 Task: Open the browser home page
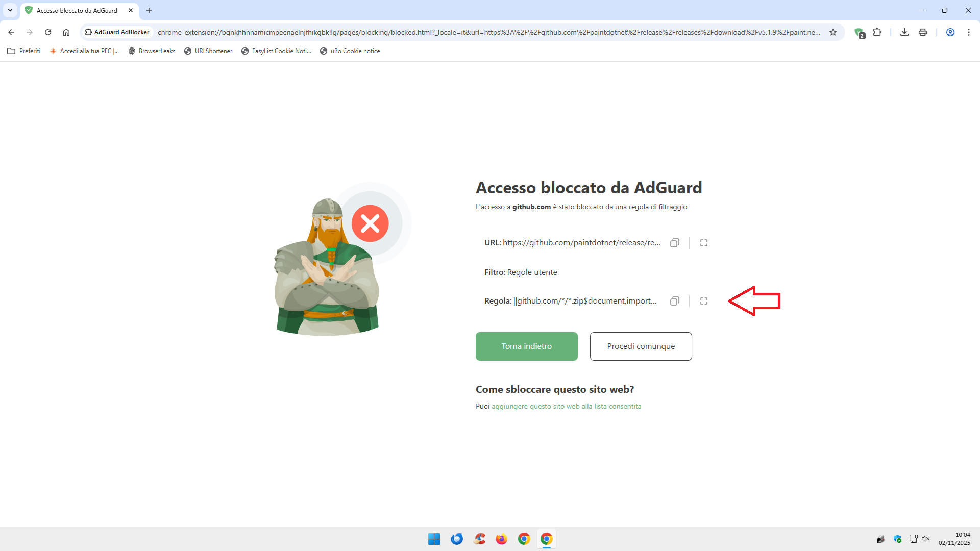coord(66,32)
